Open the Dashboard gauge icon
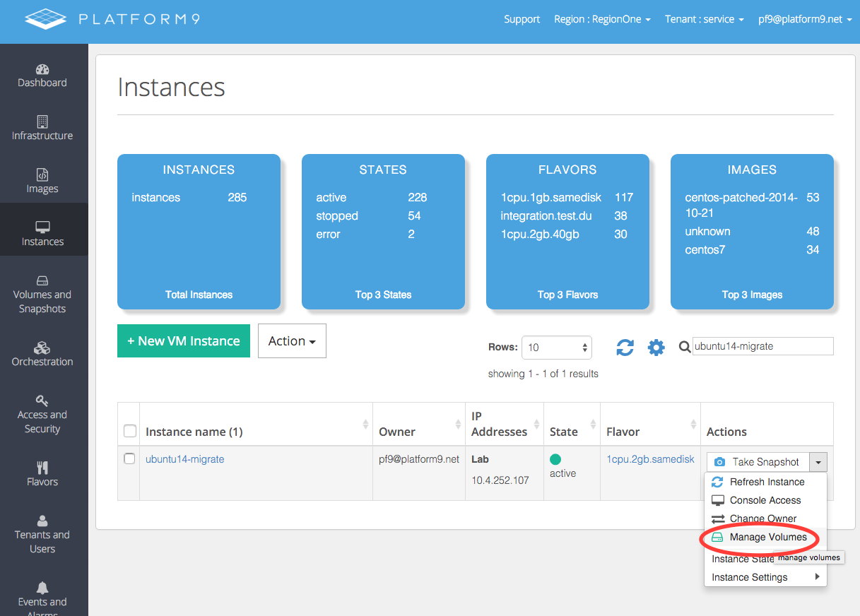This screenshot has height=616, width=860. tap(42, 69)
